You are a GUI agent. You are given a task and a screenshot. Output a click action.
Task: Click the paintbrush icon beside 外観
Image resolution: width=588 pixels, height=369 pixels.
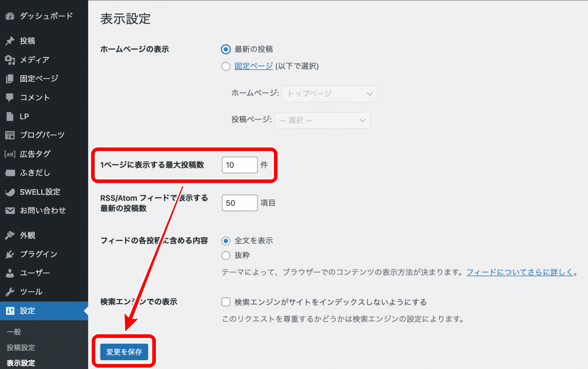[10, 235]
